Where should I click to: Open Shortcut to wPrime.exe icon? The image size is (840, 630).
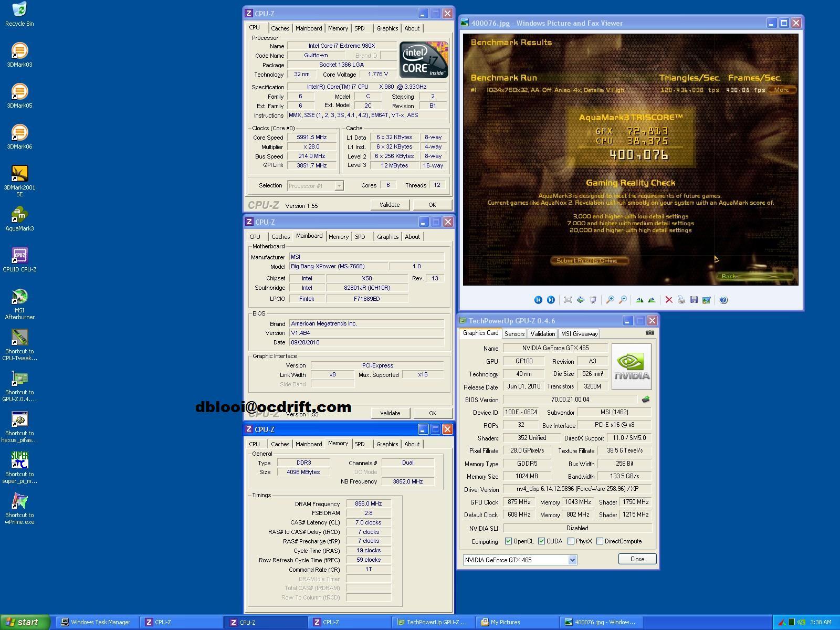pyautogui.click(x=19, y=508)
